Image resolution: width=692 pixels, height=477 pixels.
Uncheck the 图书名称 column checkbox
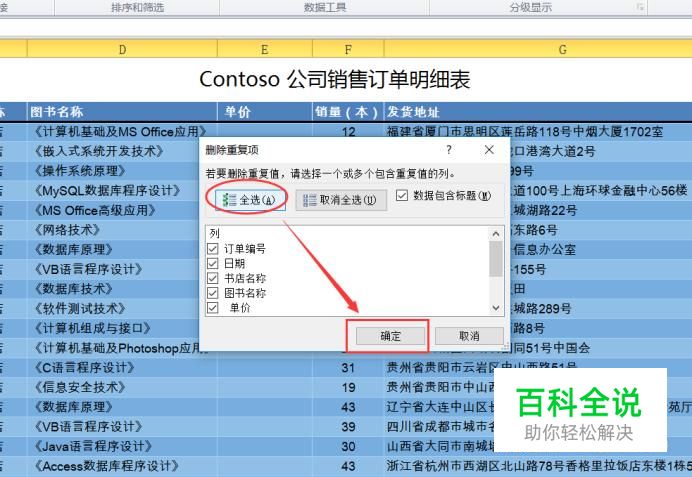click(213, 293)
